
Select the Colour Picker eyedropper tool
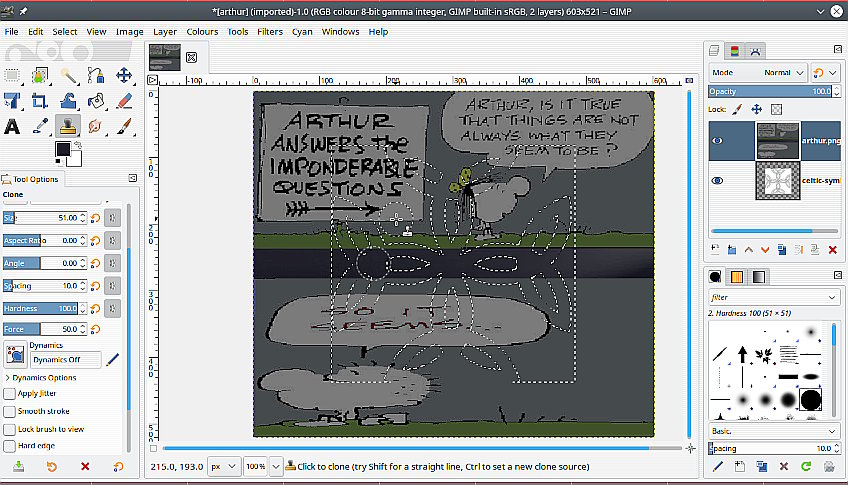click(x=40, y=126)
